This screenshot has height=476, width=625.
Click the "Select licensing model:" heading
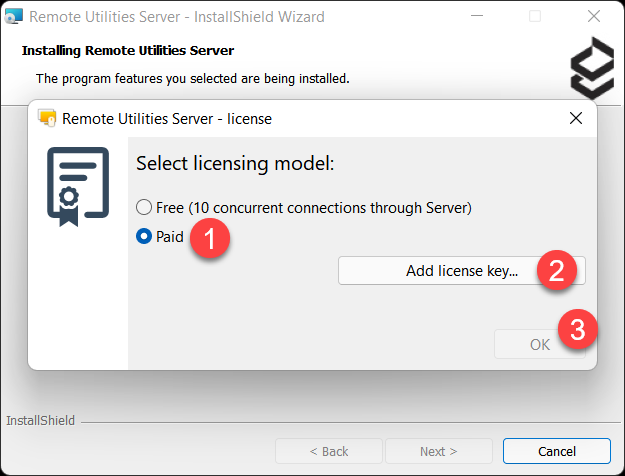click(234, 163)
